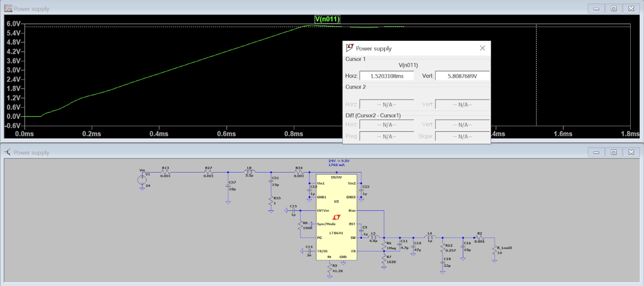Select the R5 41.2K resistor symbol

pyautogui.click(x=330, y=268)
